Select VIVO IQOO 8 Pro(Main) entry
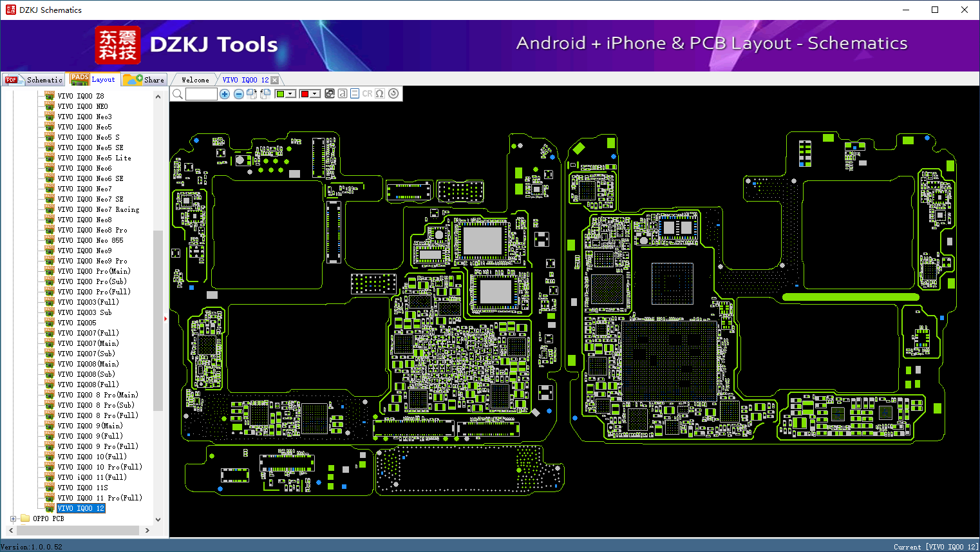This screenshot has height=552, width=980. pos(98,395)
